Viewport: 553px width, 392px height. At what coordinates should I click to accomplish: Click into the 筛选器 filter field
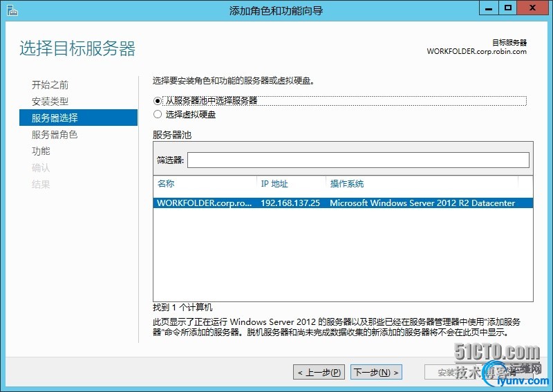[x=358, y=160]
